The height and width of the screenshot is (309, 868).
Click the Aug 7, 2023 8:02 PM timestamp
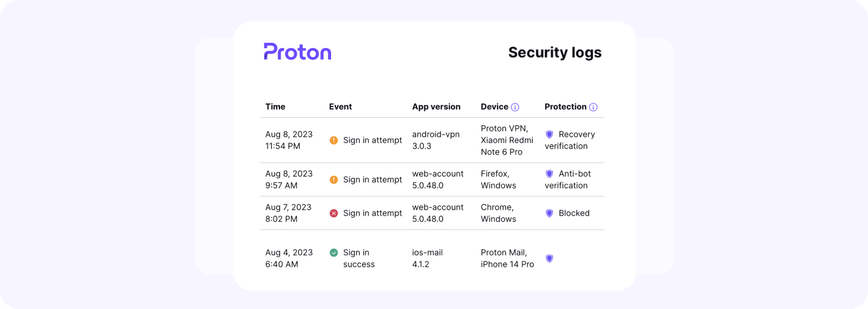[288, 213]
